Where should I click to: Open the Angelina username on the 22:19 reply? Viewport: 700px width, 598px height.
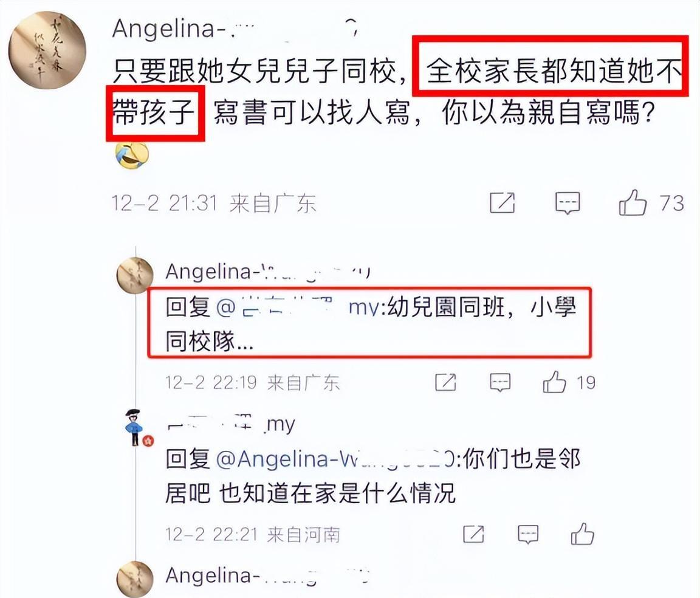click(268, 272)
